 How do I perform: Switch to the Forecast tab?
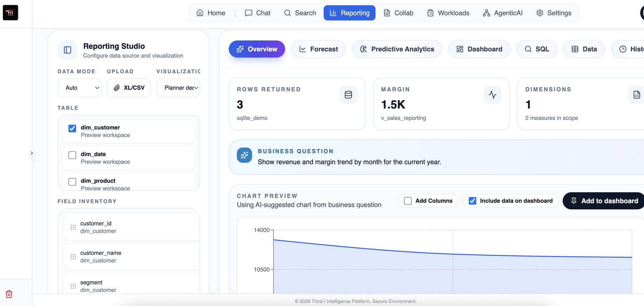pyautogui.click(x=318, y=49)
